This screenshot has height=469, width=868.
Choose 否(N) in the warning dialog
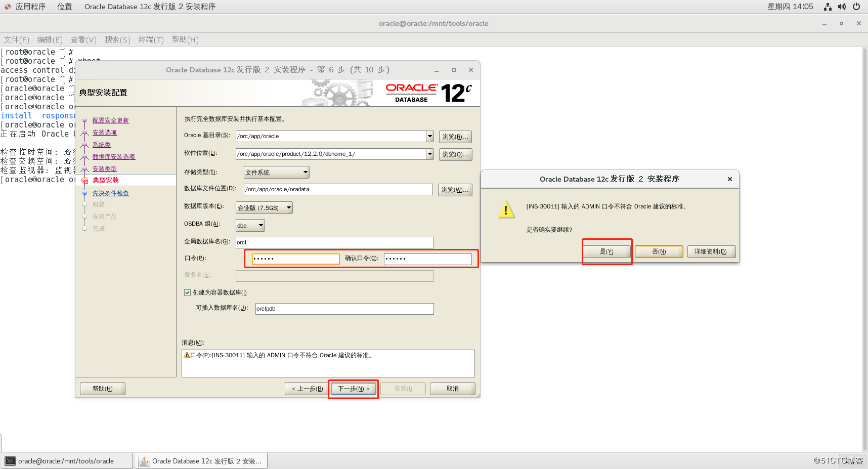(x=659, y=251)
